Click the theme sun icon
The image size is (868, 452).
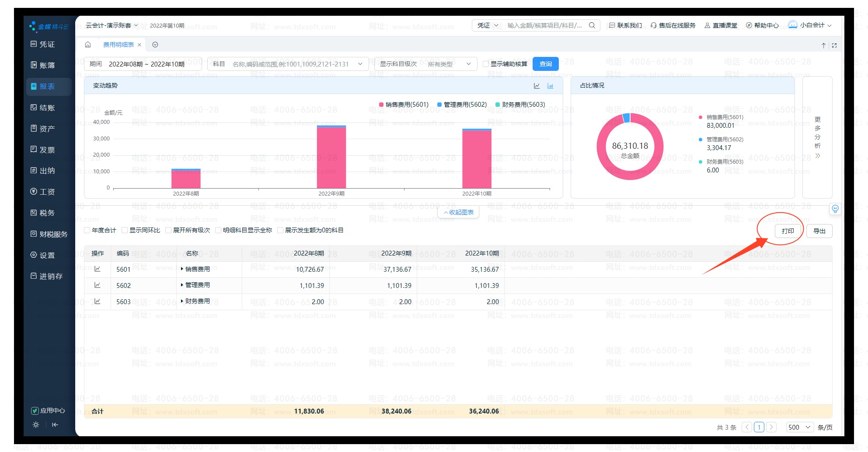[36, 424]
